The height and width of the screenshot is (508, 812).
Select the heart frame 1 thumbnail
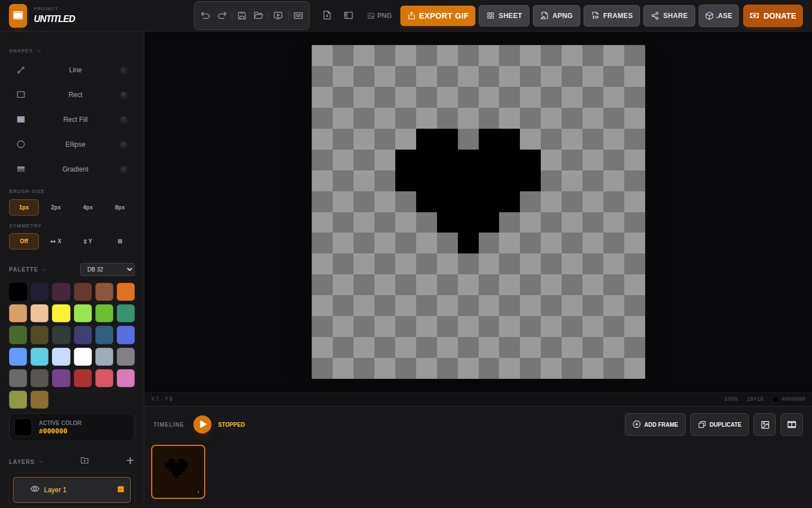tap(178, 472)
